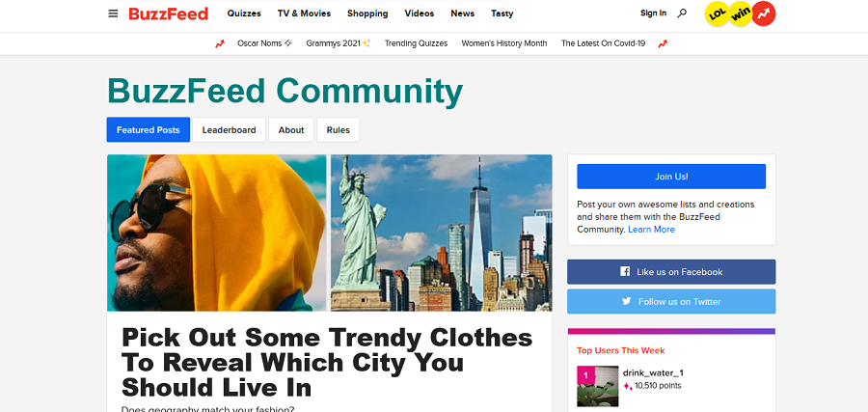Open the Quizzes menu item

244,14
